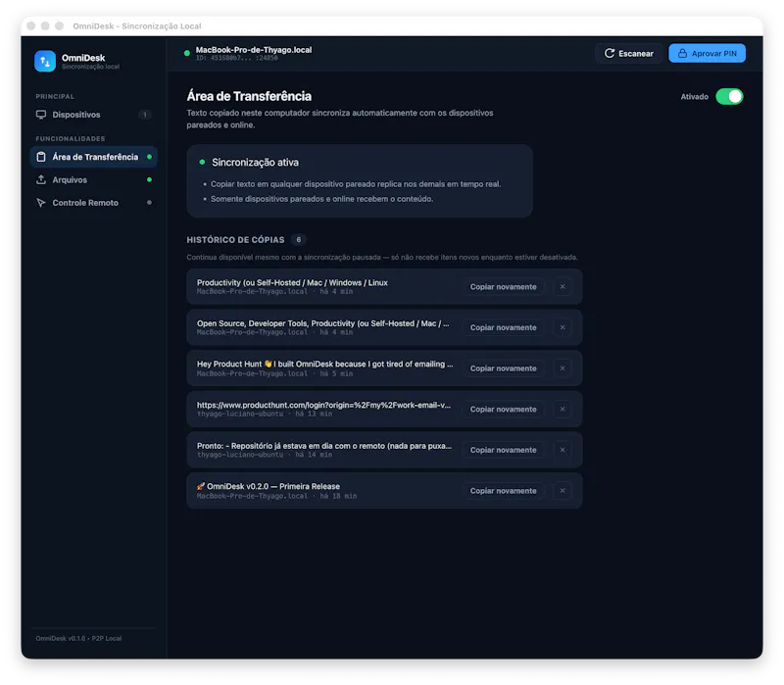Select Área de Transferência in sidebar
This screenshot has width=784, height=685.
coord(93,157)
